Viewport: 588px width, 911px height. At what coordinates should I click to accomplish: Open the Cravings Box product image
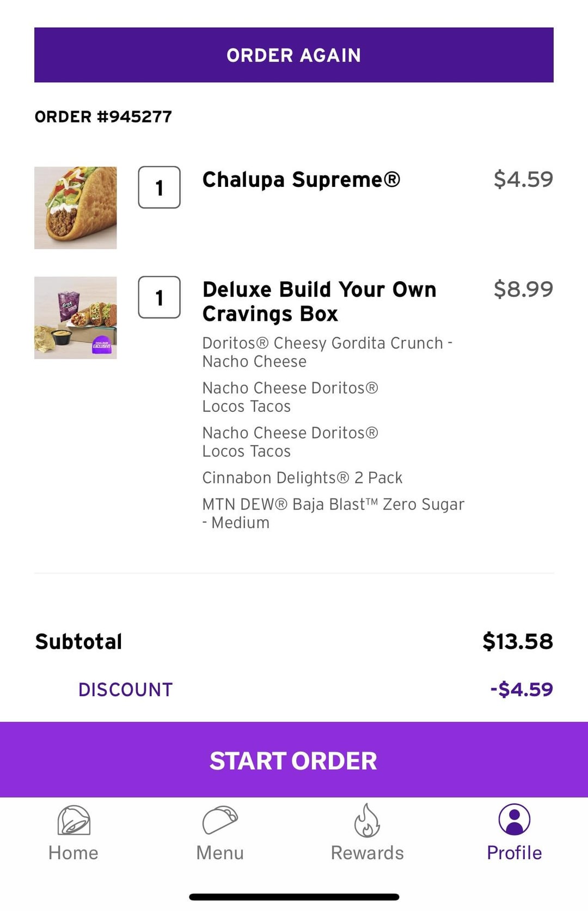76,318
